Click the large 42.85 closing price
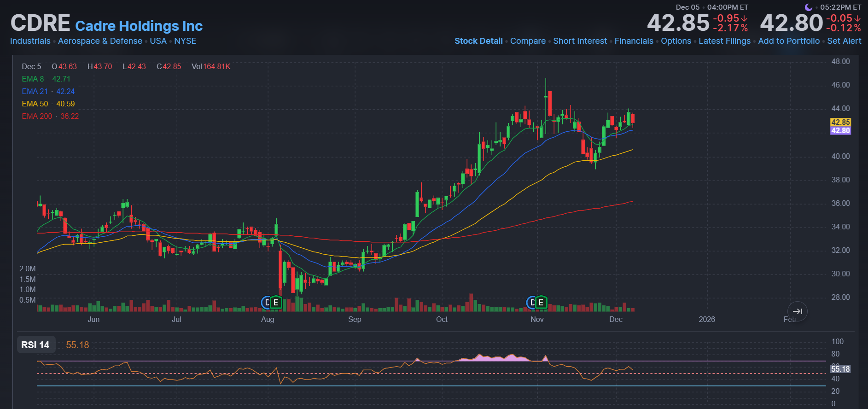 pyautogui.click(x=678, y=23)
